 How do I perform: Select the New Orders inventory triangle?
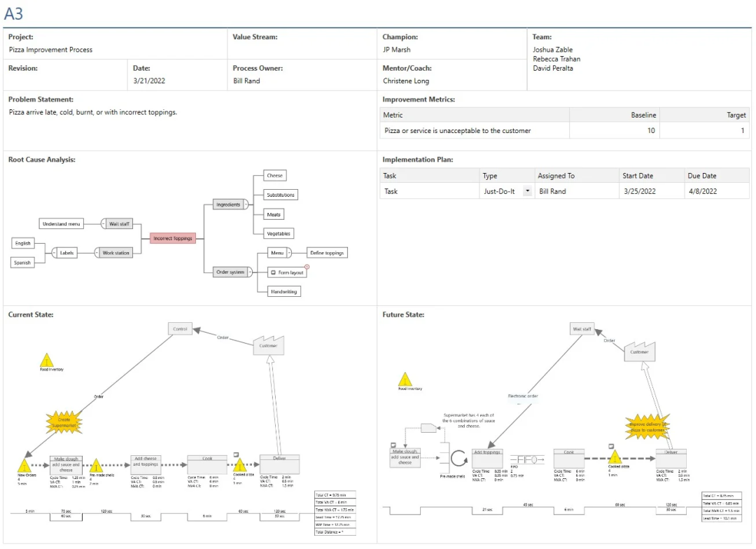[x=24, y=466]
